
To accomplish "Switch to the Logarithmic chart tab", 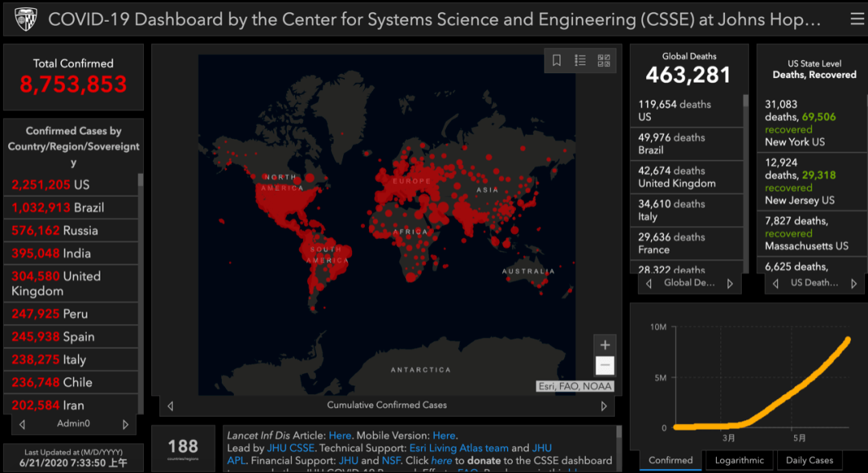I will coord(739,460).
